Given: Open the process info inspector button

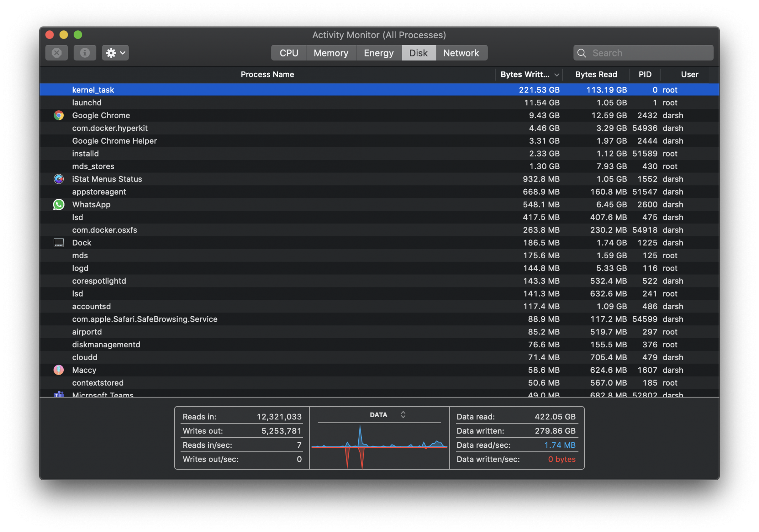Looking at the screenshot, I should click(85, 53).
